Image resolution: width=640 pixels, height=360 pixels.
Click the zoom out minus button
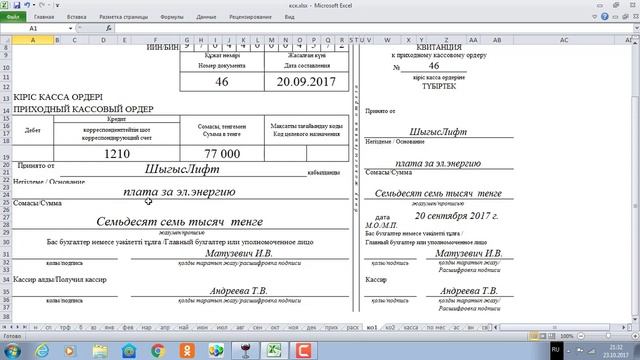coord(581,336)
